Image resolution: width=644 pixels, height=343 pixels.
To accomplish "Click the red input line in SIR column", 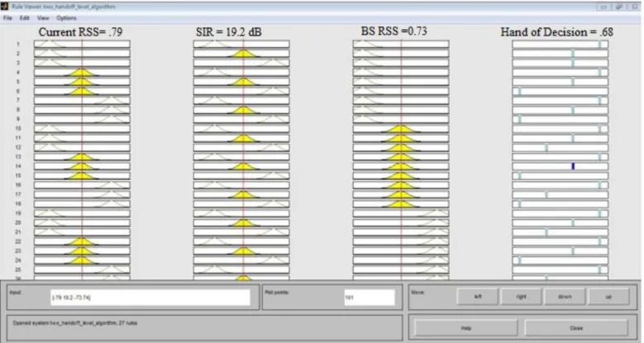I will point(243,160).
